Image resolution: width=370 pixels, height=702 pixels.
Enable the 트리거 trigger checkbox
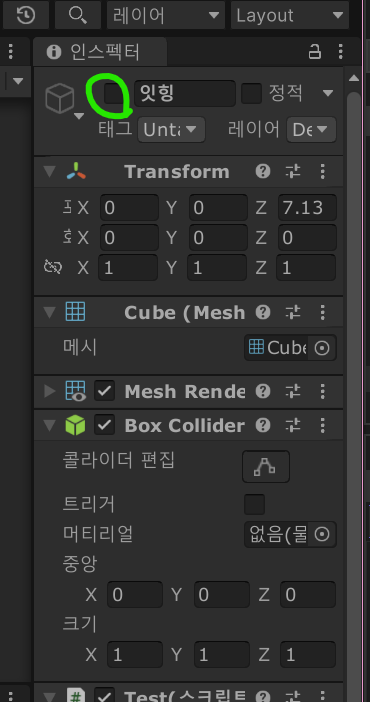(x=254, y=505)
